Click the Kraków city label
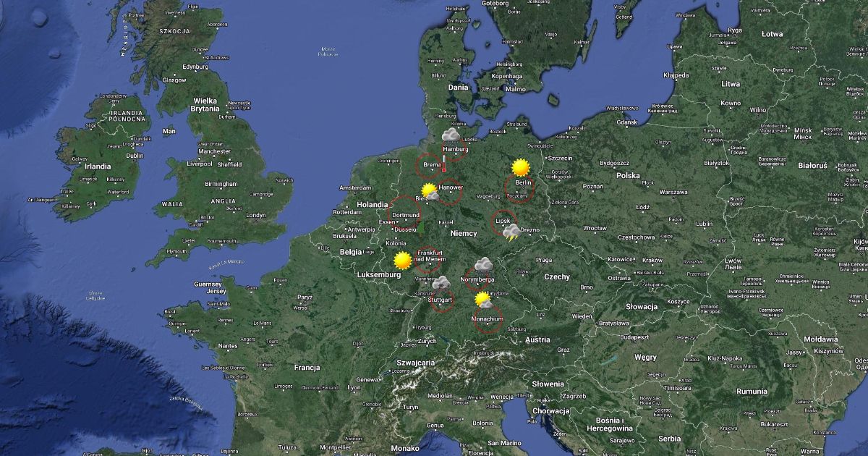868x456 pixels. click(x=652, y=260)
